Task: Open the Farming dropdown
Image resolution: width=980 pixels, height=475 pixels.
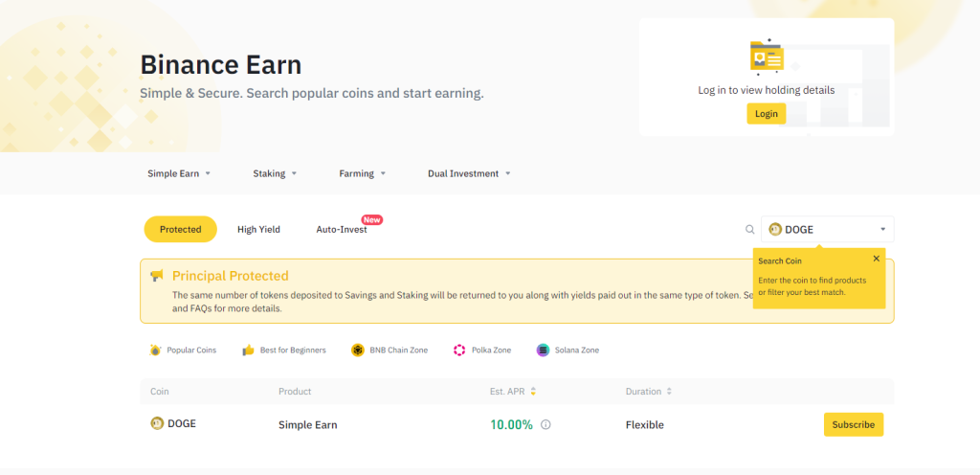Action: (363, 173)
